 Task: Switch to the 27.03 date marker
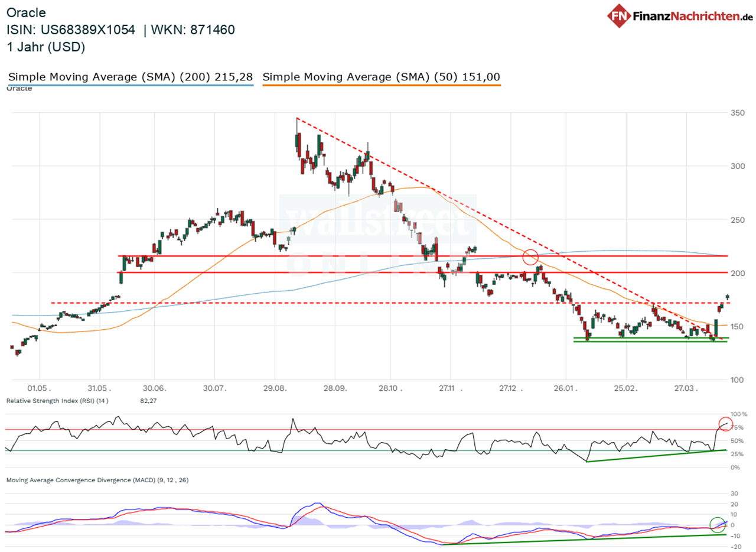point(685,389)
